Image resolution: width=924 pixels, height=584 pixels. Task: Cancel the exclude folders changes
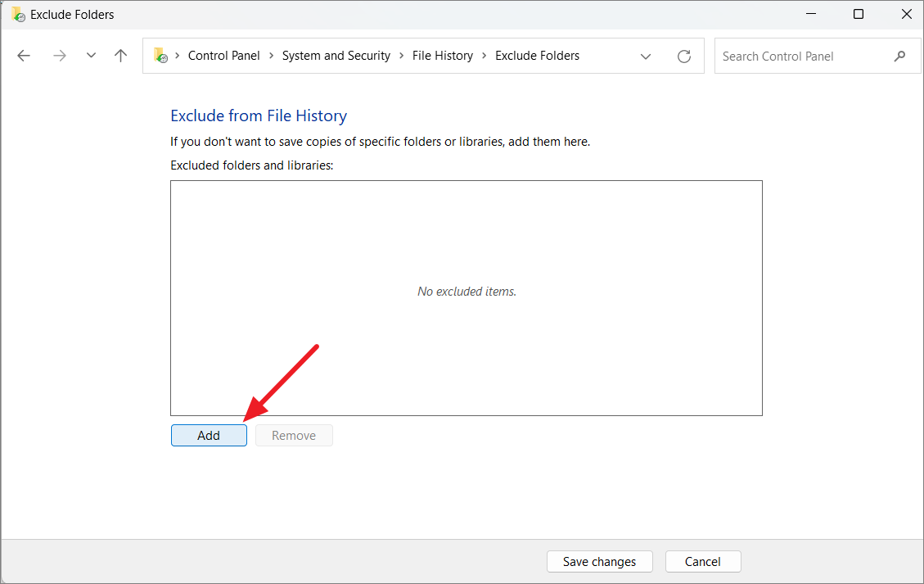[x=702, y=561]
